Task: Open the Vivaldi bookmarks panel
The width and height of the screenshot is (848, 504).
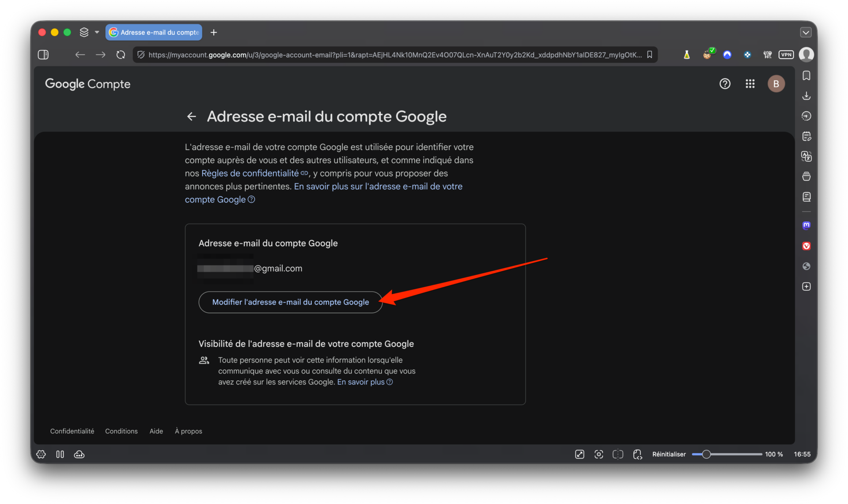Action: click(x=806, y=76)
